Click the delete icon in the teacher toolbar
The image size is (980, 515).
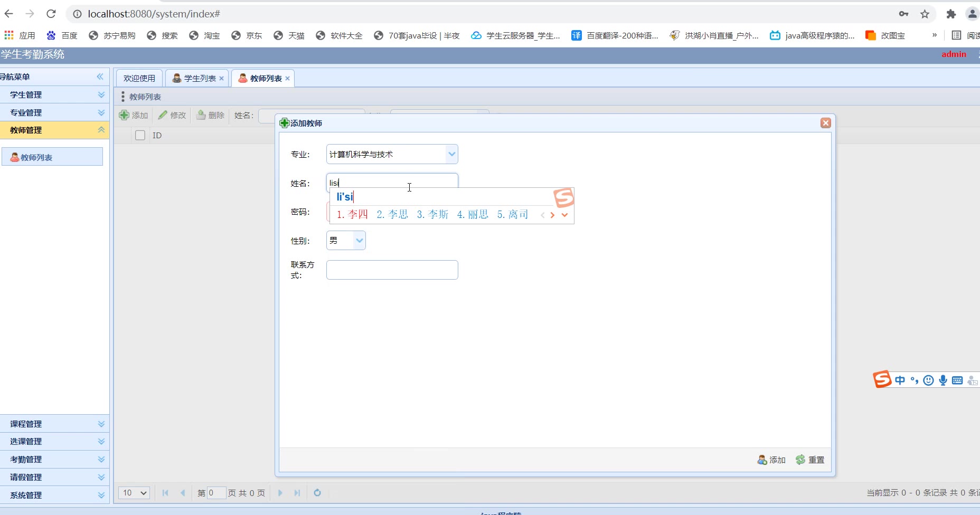[x=201, y=115]
